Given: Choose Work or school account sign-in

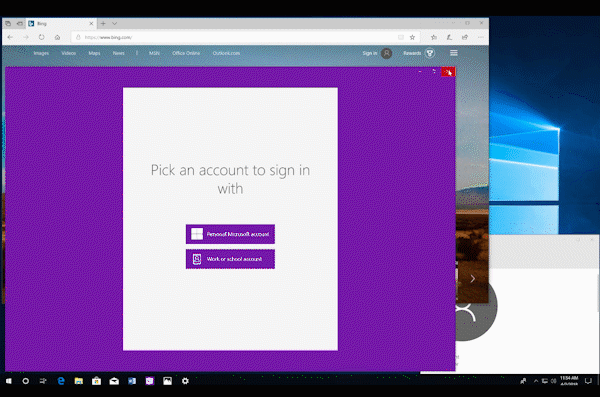Looking at the screenshot, I should click(230, 259).
